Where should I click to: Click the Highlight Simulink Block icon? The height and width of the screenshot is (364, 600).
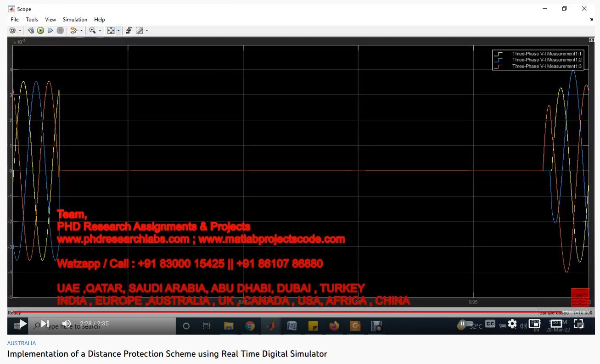74,31
